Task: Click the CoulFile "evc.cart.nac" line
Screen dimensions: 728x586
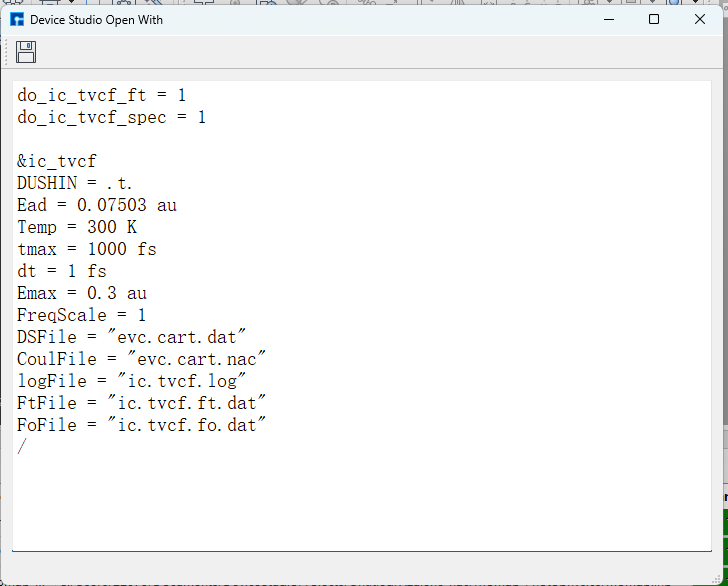Action: 141,360
